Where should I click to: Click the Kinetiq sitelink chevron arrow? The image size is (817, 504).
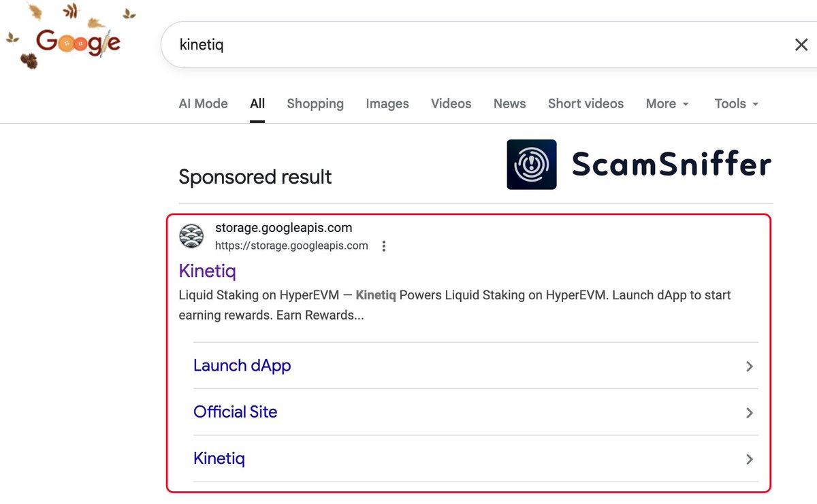tap(749, 459)
